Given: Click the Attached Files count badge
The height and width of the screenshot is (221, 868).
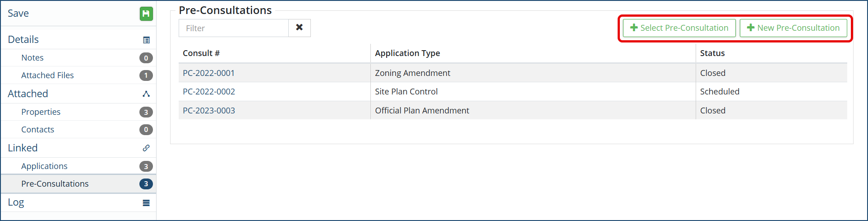Looking at the screenshot, I should pyautogui.click(x=146, y=75).
